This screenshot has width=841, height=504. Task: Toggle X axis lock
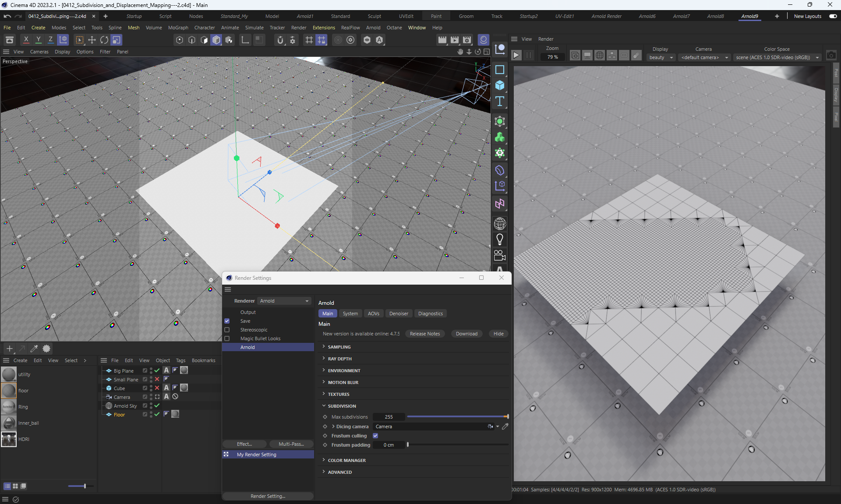click(x=26, y=40)
